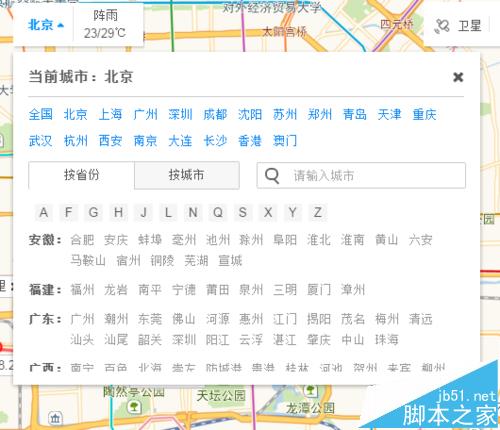The image size is (500, 430).
Task: Click the search magnifier icon
Action: coord(272,175)
